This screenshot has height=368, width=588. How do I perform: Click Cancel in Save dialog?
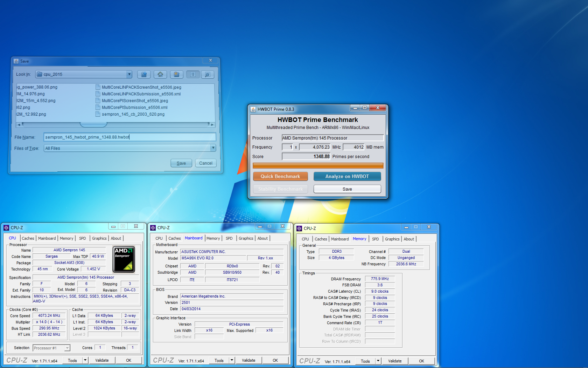pyautogui.click(x=206, y=163)
